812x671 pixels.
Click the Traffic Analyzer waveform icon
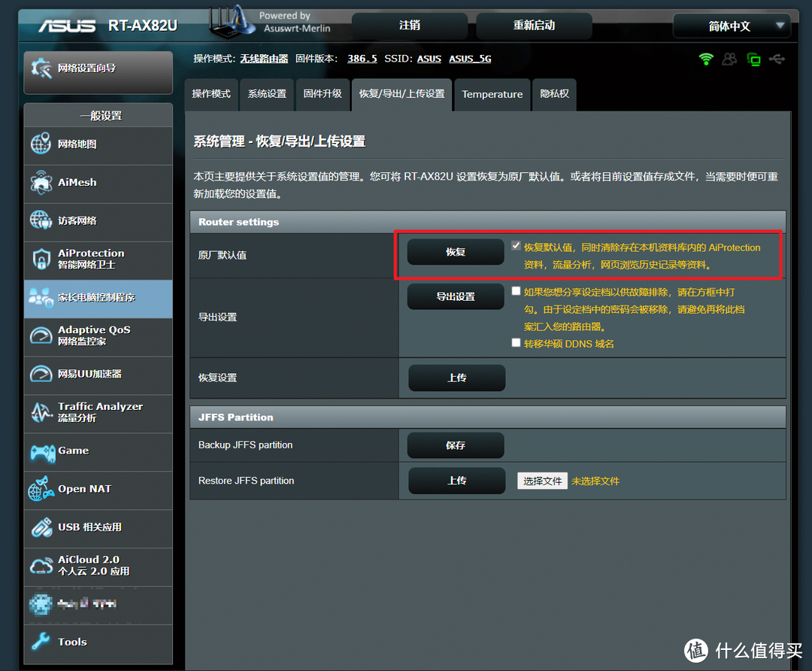[41, 412]
